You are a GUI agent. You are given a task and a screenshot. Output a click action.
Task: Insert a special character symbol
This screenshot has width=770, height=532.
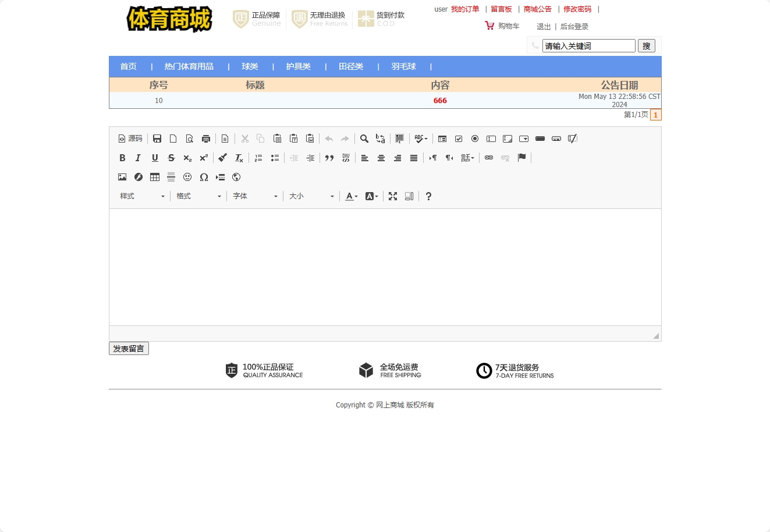click(x=204, y=177)
